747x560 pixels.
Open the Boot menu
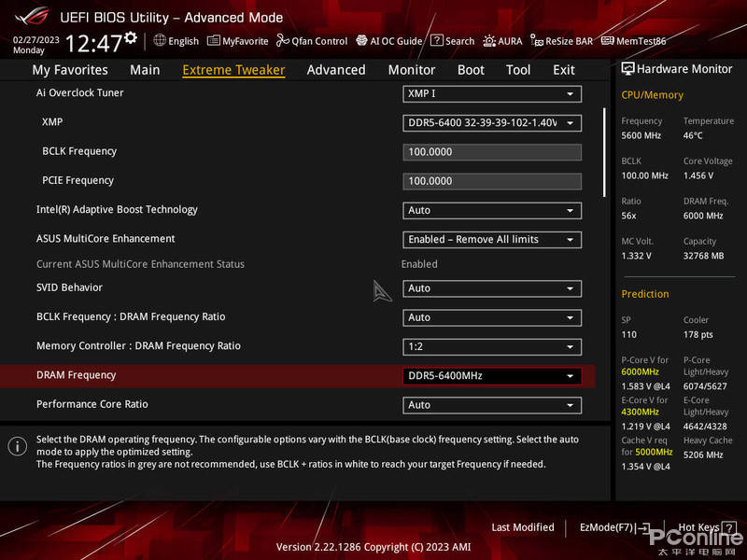(x=471, y=69)
